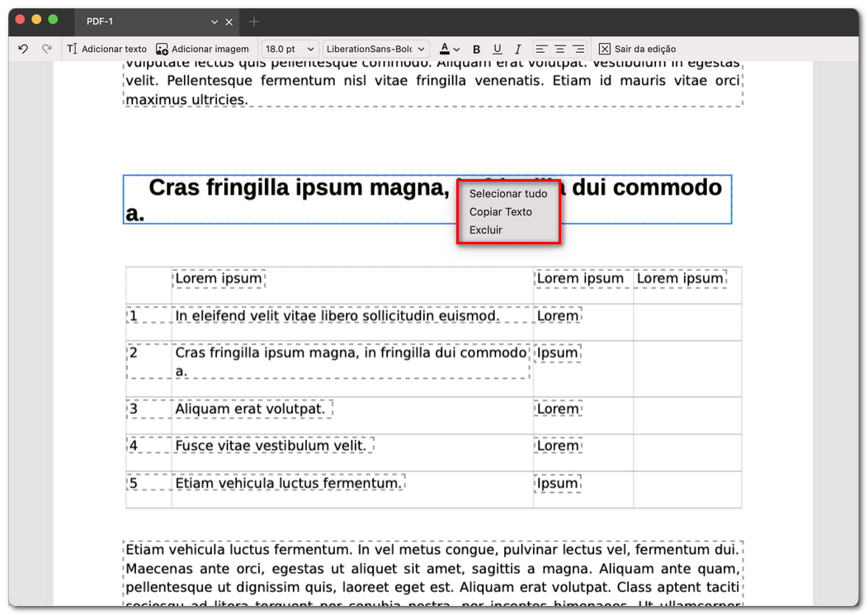
Task: Toggle italic formatting
Action: point(517,50)
